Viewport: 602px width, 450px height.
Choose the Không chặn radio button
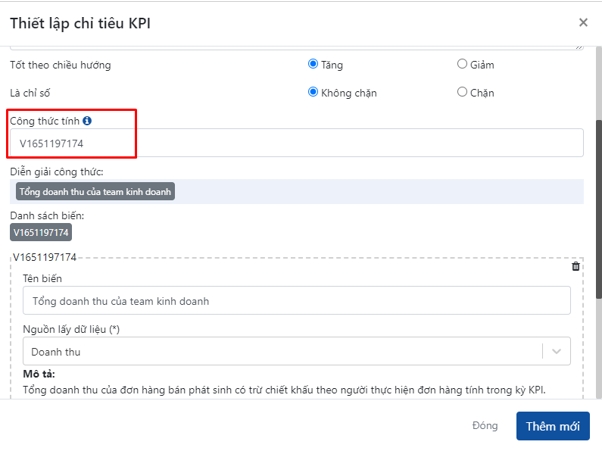coord(313,93)
